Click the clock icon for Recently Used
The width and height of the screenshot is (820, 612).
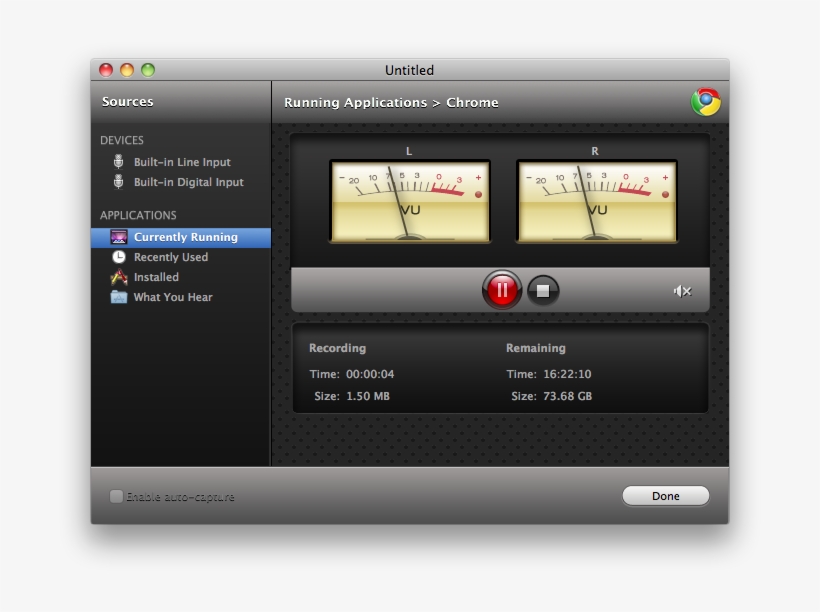pos(119,257)
